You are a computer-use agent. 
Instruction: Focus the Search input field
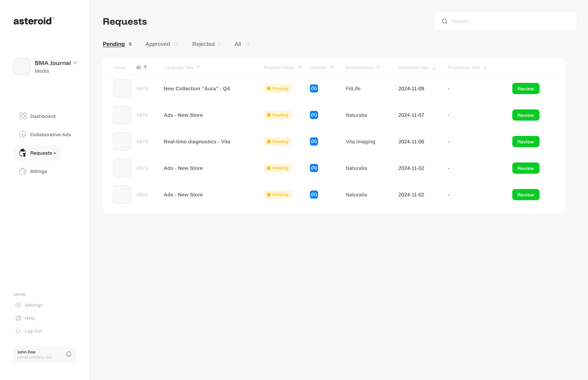click(x=506, y=21)
